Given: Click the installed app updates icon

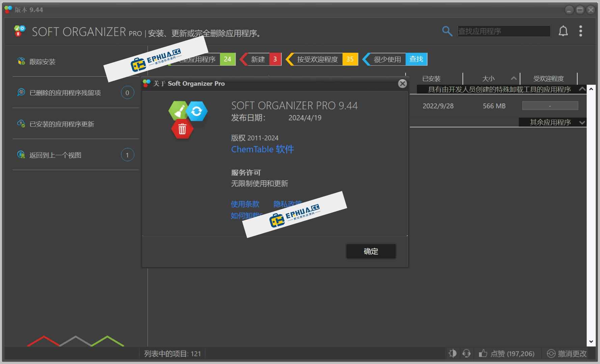Looking at the screenshot, I should pos(21,123).
